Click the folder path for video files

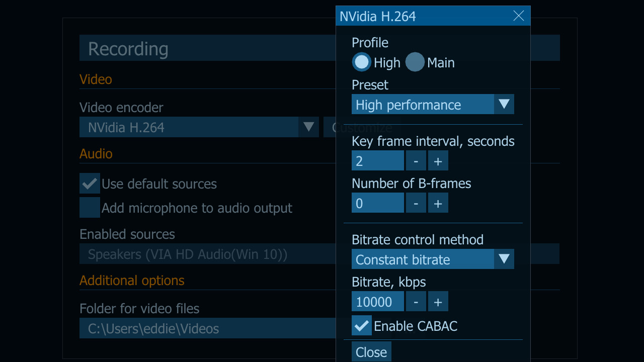pyautogui.click(x=201, y=328)
